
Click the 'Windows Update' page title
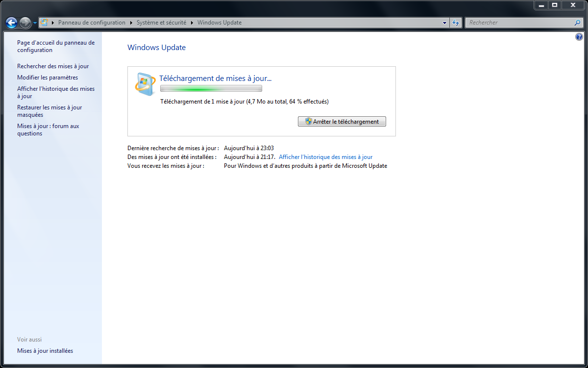pyautogui.click(x=156, y=48)
